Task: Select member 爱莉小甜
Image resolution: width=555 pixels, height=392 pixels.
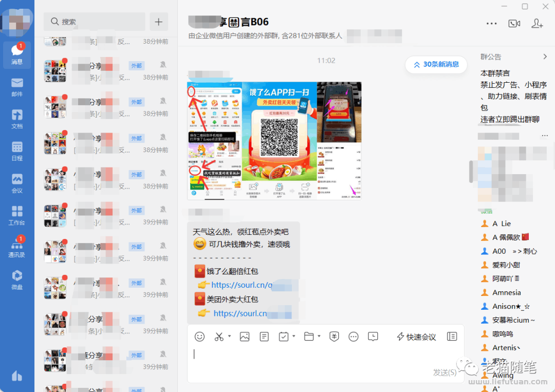Action: point(501,265)
